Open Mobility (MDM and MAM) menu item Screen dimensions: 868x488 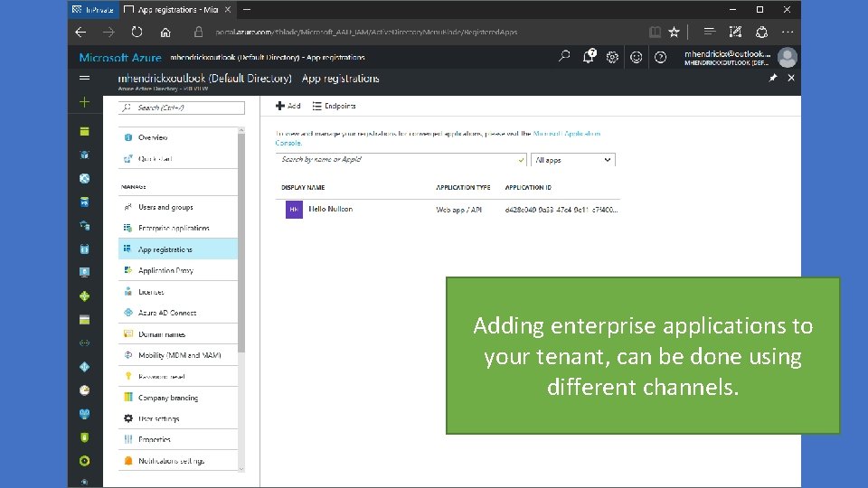tap(178, 355)
